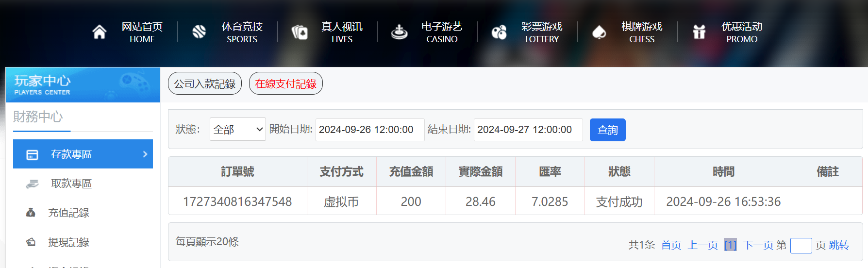Image resolution: width=868 pixels, height=268 pixels.
Task: Click the Sports ball icon
Action: [x=199, y=32]
